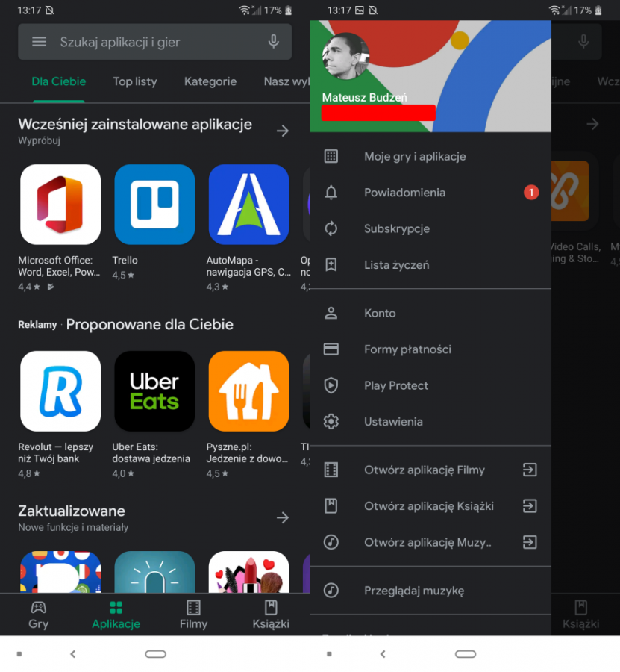Open Formy płatności
620x672 pixels.
[x=430, y=349]
